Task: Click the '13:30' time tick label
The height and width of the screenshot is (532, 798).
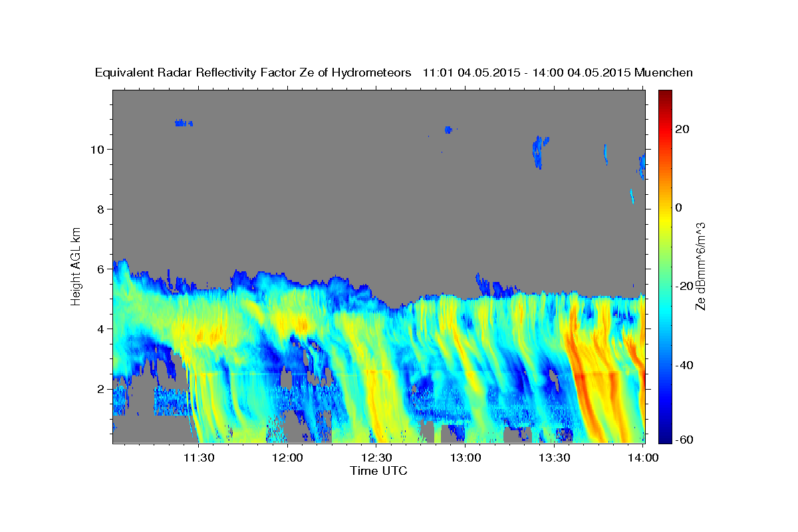Action: pyautogui.click(x=554, y=458)
